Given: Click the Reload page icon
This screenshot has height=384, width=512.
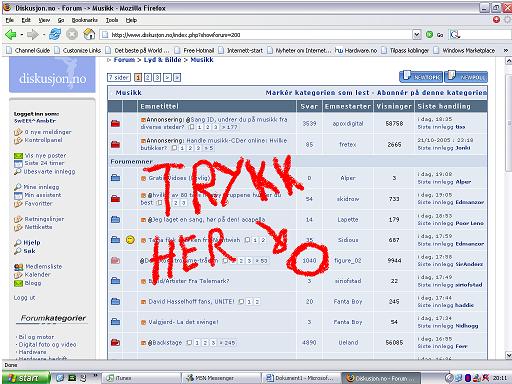Looking at the screenshot, I should 55,34.
